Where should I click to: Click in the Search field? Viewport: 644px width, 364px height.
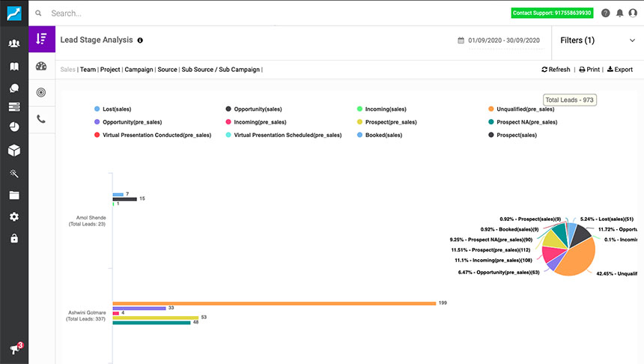coord(225,13)
